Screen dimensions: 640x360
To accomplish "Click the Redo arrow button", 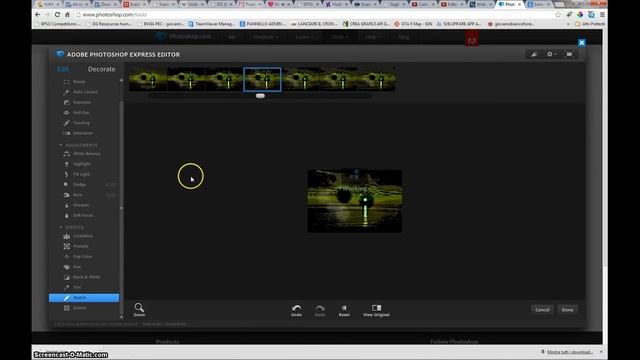I will coord(320,311).
